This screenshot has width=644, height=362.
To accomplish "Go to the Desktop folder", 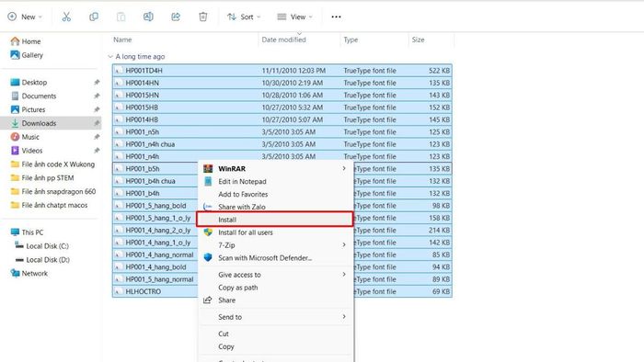I will (29, 82).
